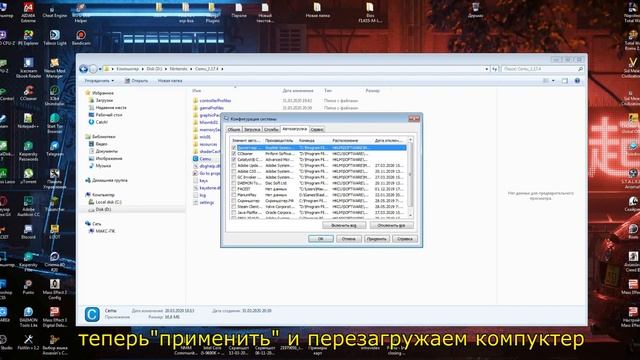Open the view options dropdown arrow

[x=553, y=81]
